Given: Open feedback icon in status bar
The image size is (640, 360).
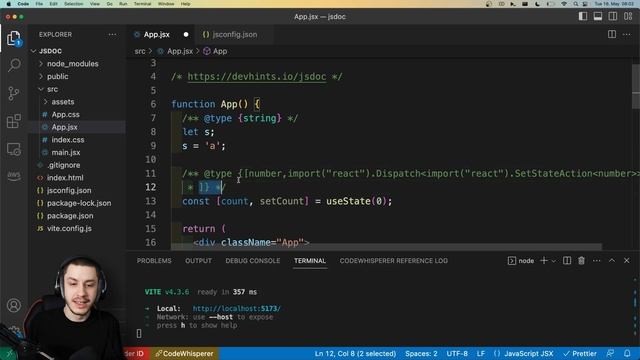Looking at the screenshot, I should 611,353.
